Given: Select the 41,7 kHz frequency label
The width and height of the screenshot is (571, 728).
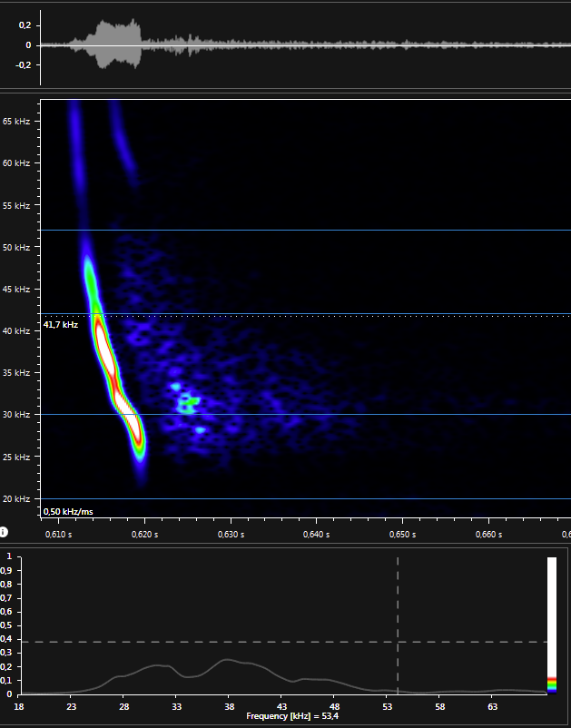Looking at the screenshot, I should (x=61, y=324).
